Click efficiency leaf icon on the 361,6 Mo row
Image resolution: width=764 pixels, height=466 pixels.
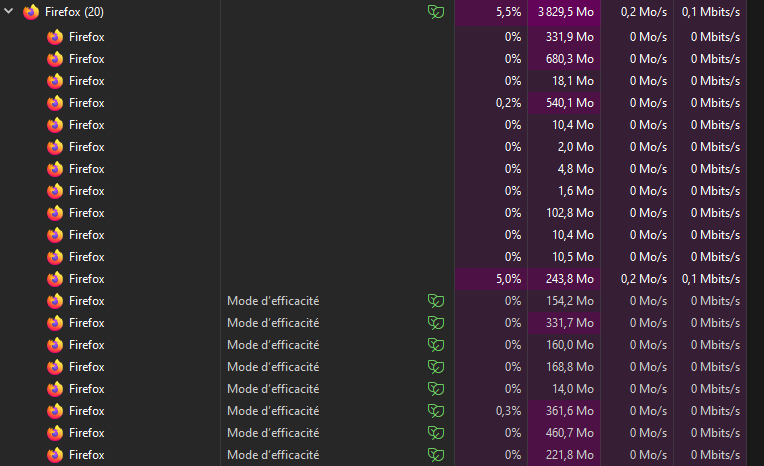436,411
